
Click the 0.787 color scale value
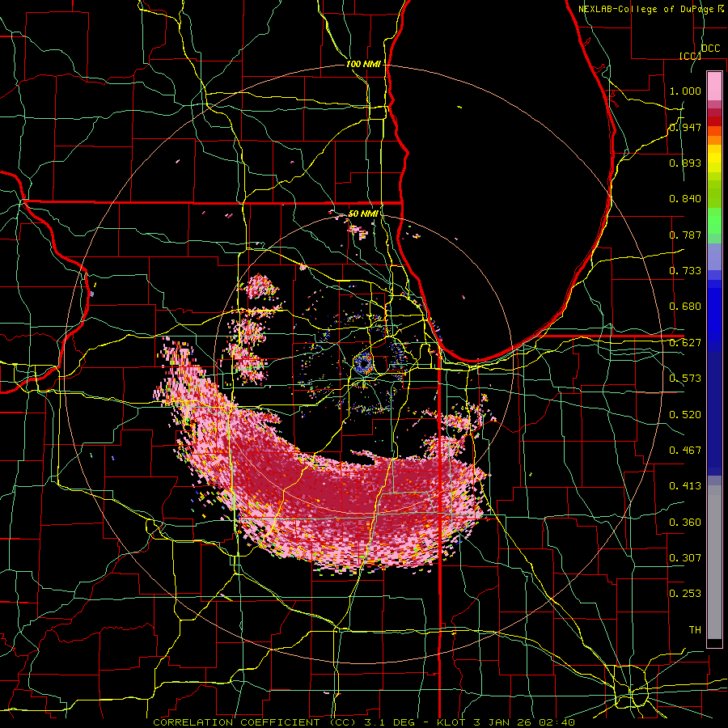coord(685,235)
